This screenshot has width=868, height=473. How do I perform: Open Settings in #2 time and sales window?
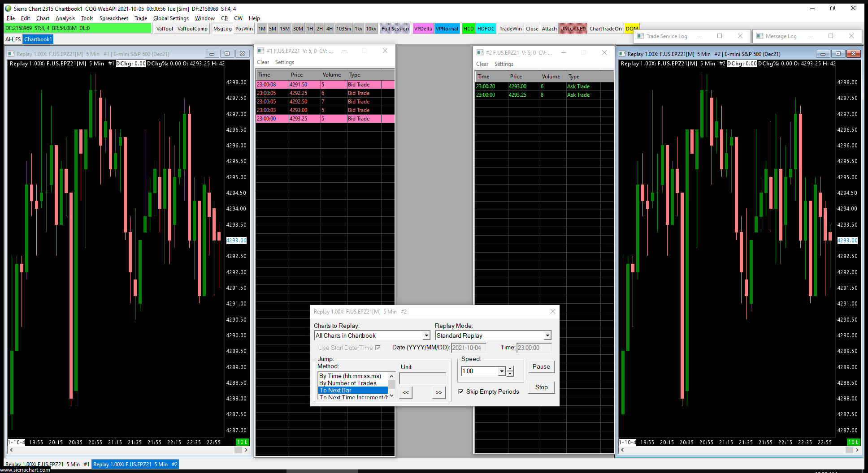click(504, 64)
